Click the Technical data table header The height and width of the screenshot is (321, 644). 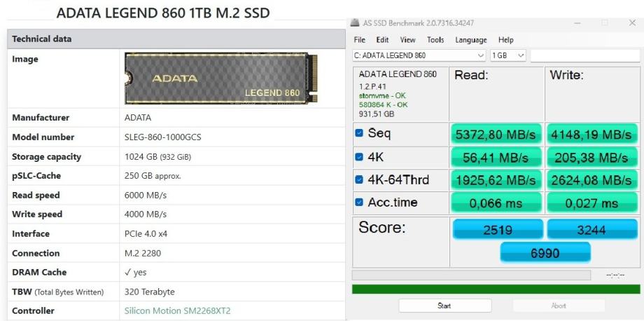[176, 39]
